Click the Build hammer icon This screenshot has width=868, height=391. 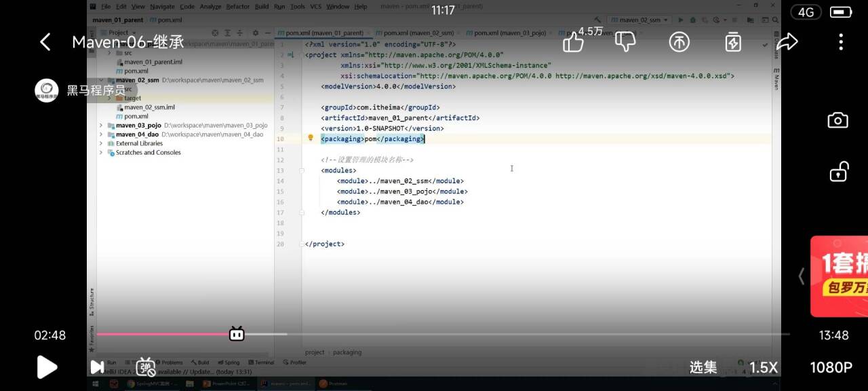tap(597, 20)
